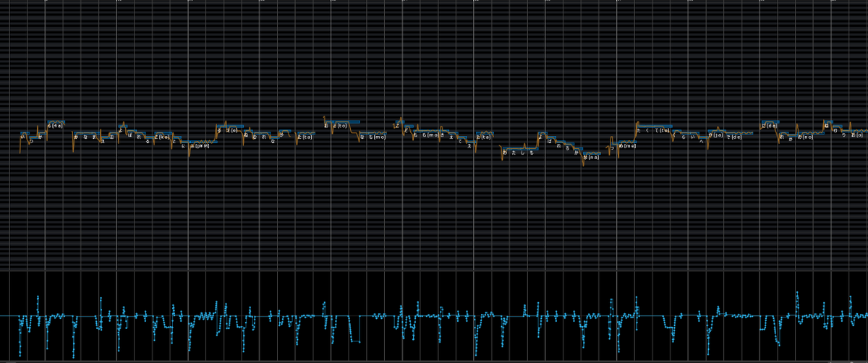Select the last note labeled [o]
This screenshot has width=868, height=363.
click(859, 132)
